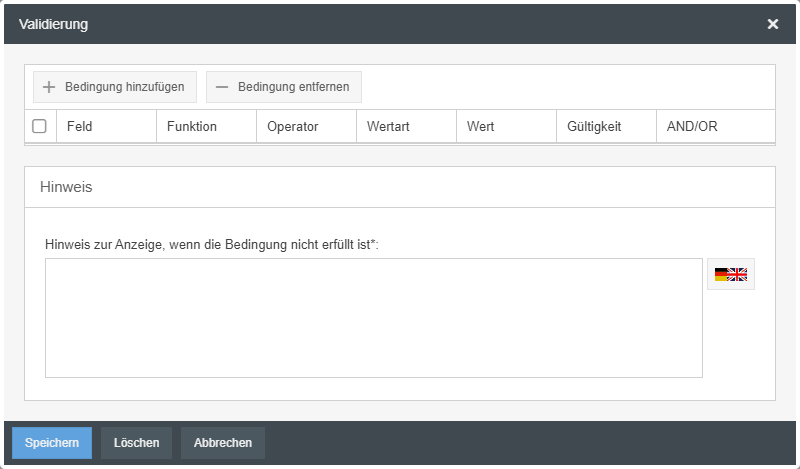Close the Validierung dialog with the X
This screenshot has height=469, width=800.
coord(773,24)
